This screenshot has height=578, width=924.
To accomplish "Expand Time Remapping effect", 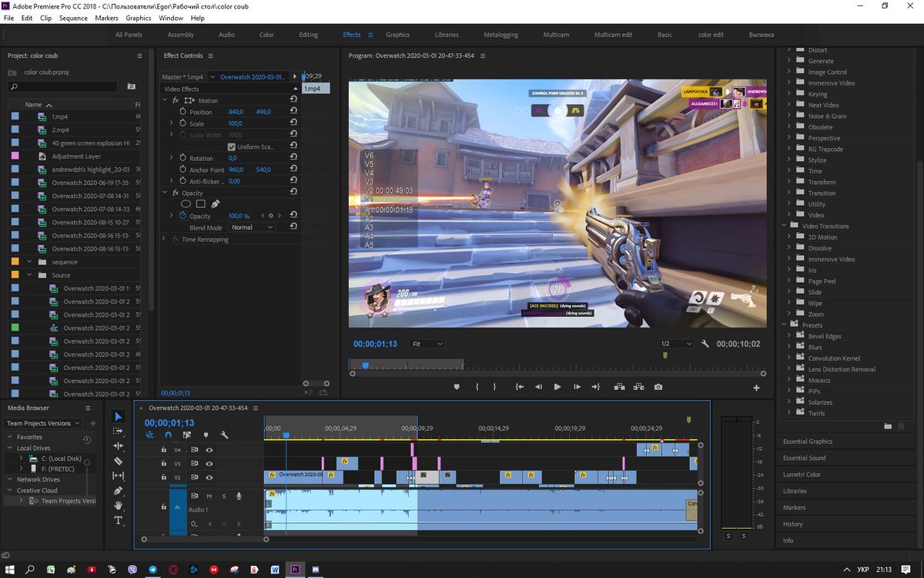I will click(165, 239).
